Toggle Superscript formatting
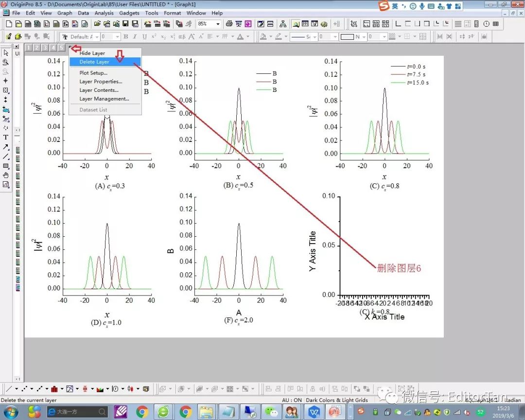The width and height of the screenshot is (525, 420). 154,36
